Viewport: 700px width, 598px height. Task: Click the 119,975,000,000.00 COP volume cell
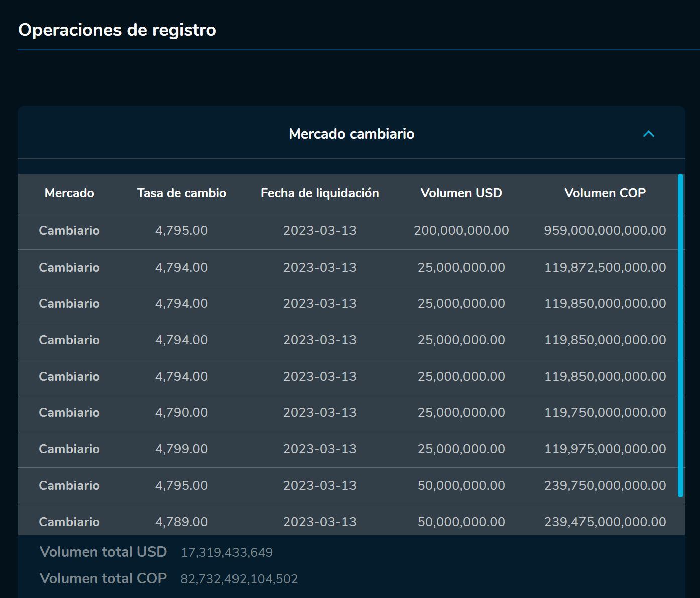605,449
